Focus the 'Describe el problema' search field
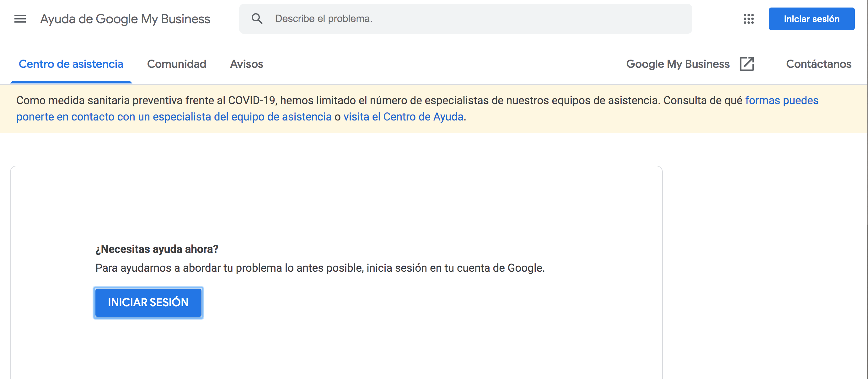This screenshot has width=868, height=379. pyautogui.click(x=472, y=19)
